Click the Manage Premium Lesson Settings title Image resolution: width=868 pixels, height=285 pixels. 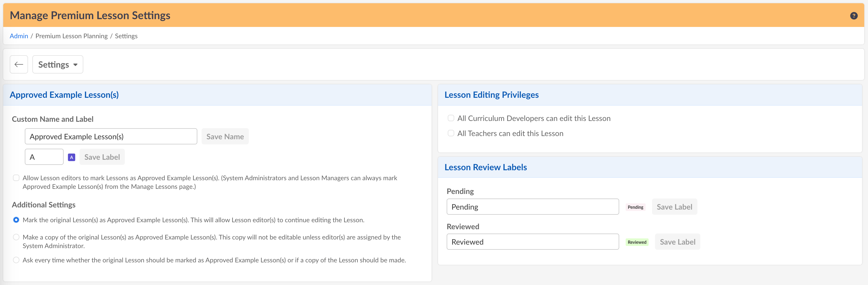click(90, 16)
